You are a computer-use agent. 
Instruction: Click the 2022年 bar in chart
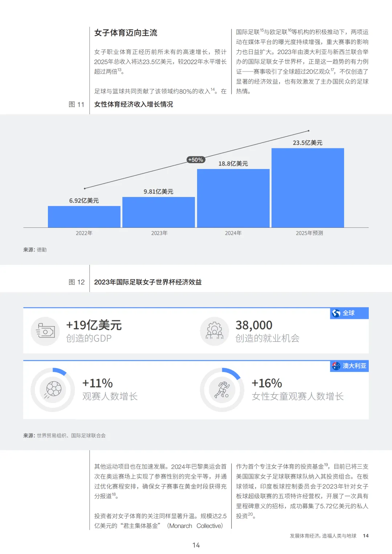pos(84,217)
